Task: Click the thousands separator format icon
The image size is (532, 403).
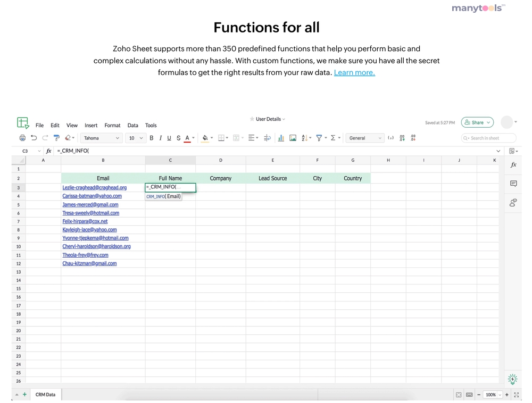Action: click(x=391, y=138)
